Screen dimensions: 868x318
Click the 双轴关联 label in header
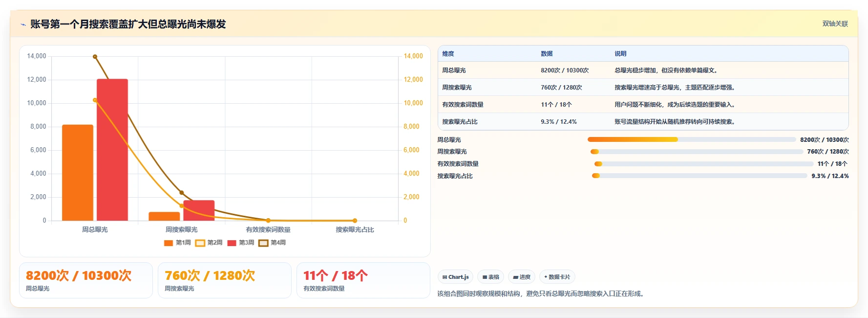[x=835, y=23]
